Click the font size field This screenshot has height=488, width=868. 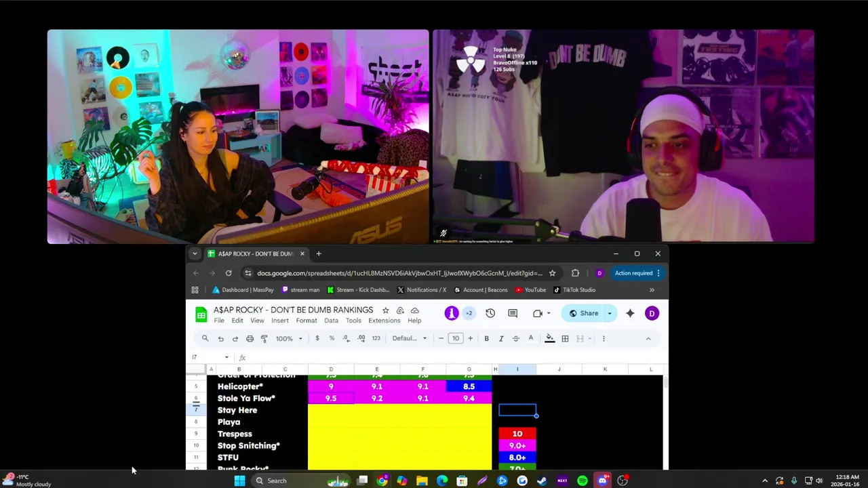[x=456, y=338]
